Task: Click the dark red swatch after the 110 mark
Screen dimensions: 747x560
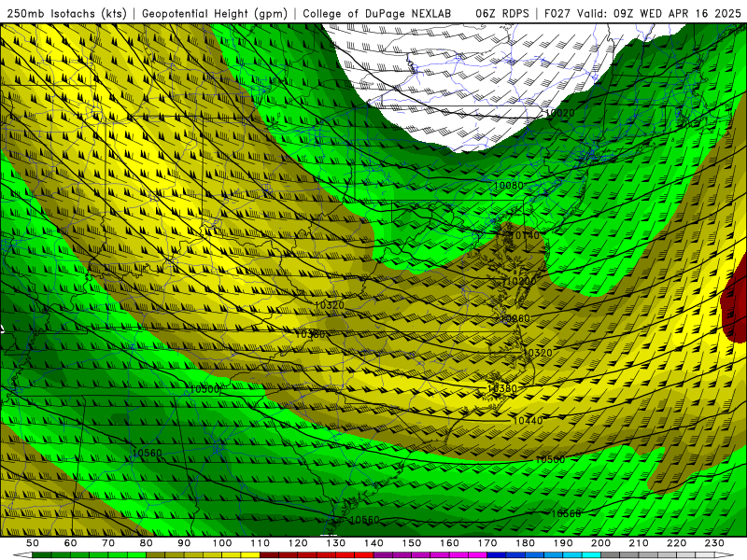Action: point(270,555)
